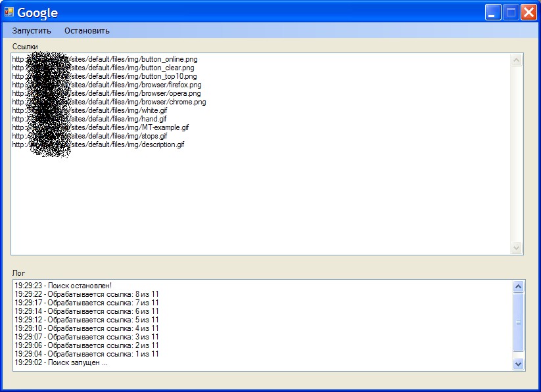Click log entry 'ссылка: 8 из 11'
The height and width of the screenshot is (392, 541).
[87, 294]
